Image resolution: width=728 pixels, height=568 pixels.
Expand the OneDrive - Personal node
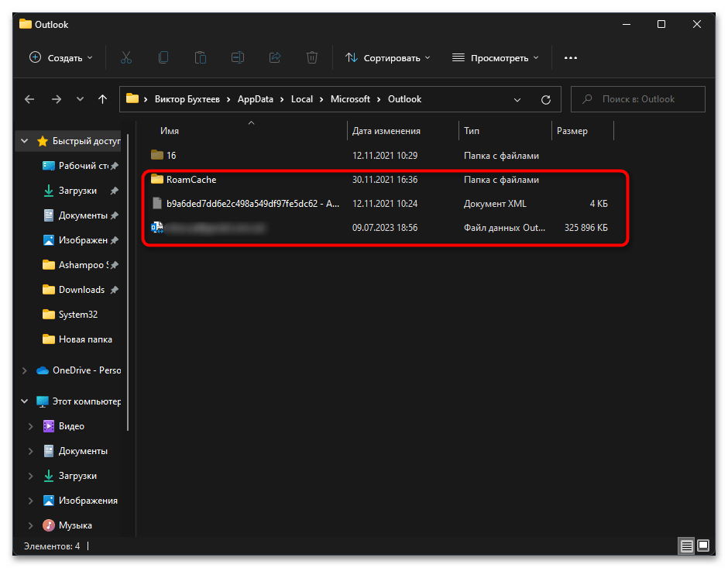pyautogui.click(x=25, y=370)
